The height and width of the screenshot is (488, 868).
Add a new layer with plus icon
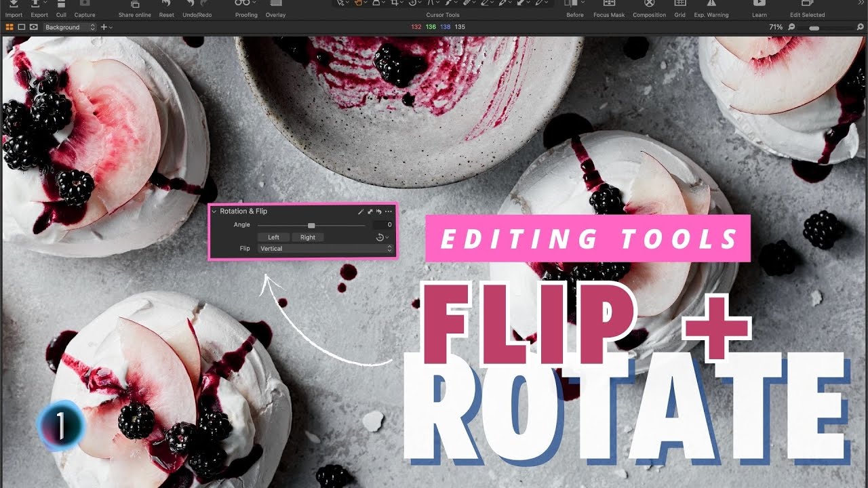104,27
